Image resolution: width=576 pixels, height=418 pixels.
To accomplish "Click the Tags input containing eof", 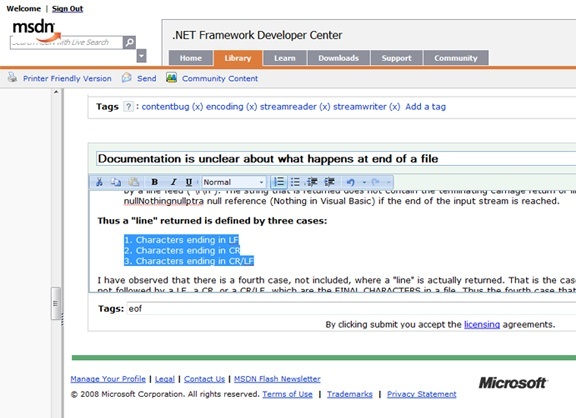I will pos(351,309).
